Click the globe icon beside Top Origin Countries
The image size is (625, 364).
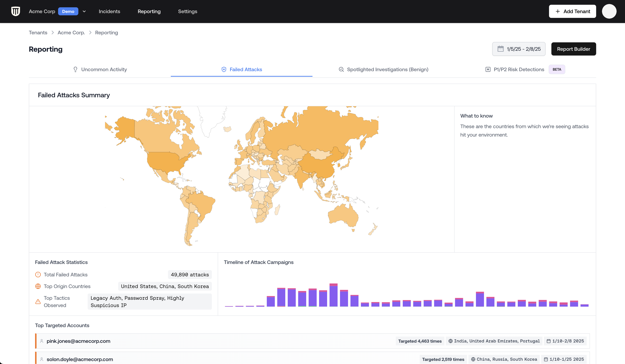[38, 286]
